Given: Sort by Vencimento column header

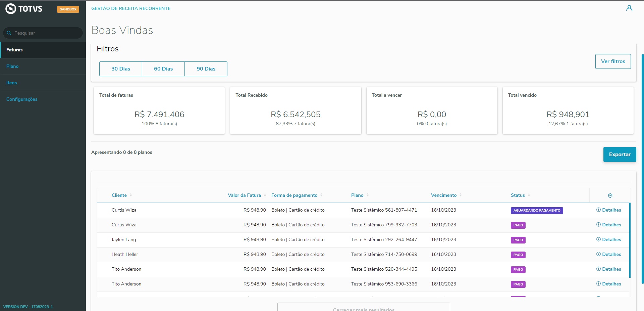Looking at the screenshot, I should [x=443, y=195].
